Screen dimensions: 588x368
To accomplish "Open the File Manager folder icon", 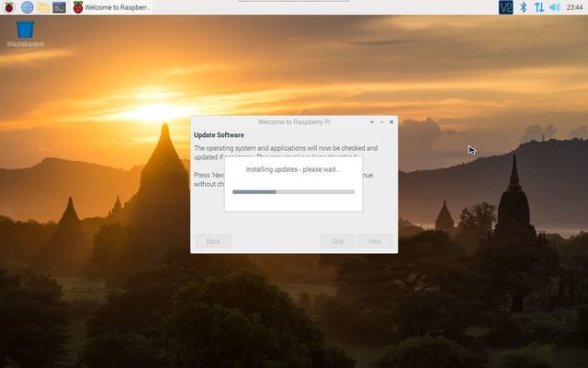I will [x=43, y=7].
